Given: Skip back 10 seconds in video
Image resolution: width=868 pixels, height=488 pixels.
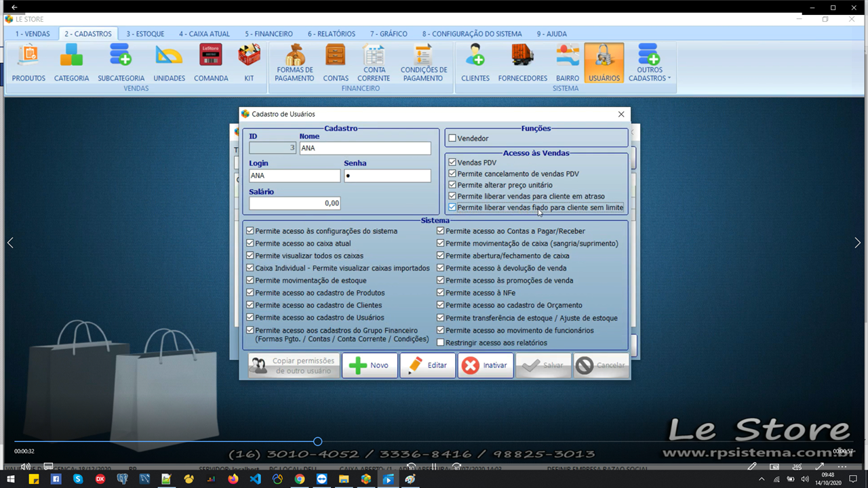Looking at the screenshot, I should pos(411,466).
